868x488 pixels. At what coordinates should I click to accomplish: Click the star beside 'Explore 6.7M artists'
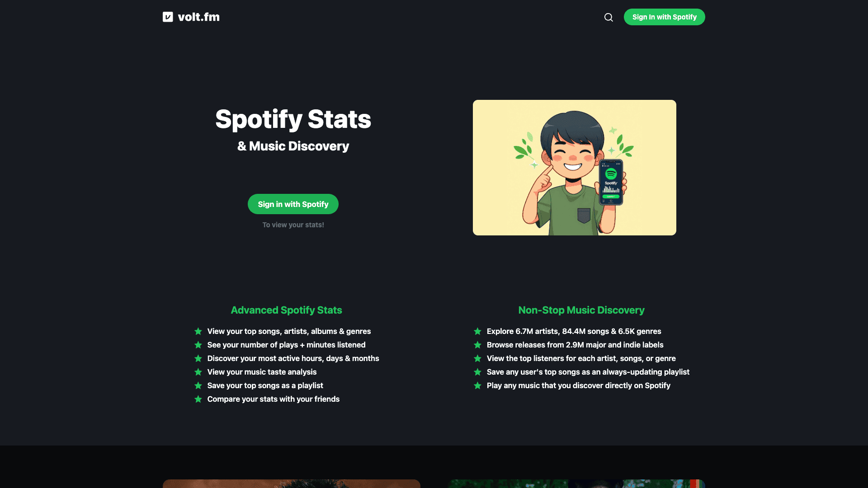477,331
